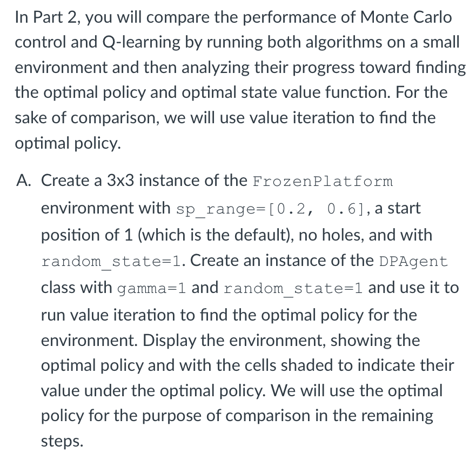476x473 pixels.
Task: Click the DPAgent class name
Action: point(413,262)
